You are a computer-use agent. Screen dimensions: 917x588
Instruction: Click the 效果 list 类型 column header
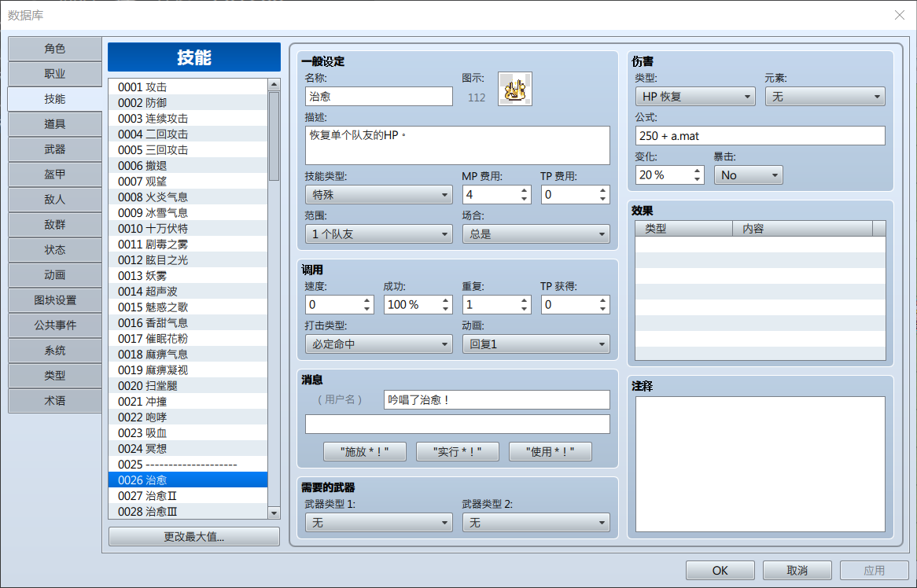click(x=683, y=229)
